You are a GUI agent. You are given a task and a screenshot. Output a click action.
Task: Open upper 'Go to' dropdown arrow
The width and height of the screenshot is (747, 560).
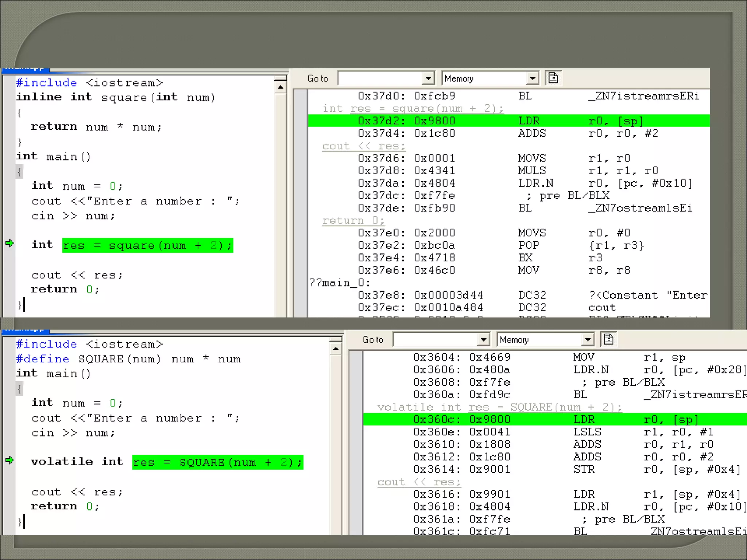(428, 78)
